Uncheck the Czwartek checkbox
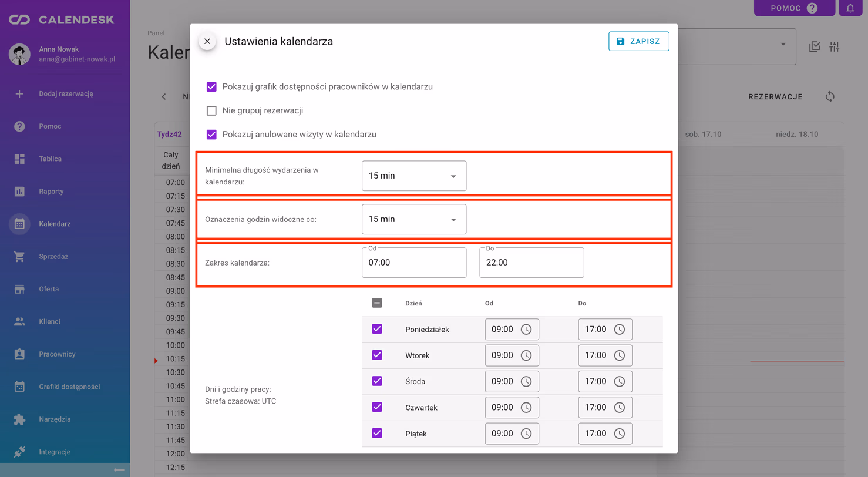The height and width of the screenshot is (477, 868). (377, 407)
